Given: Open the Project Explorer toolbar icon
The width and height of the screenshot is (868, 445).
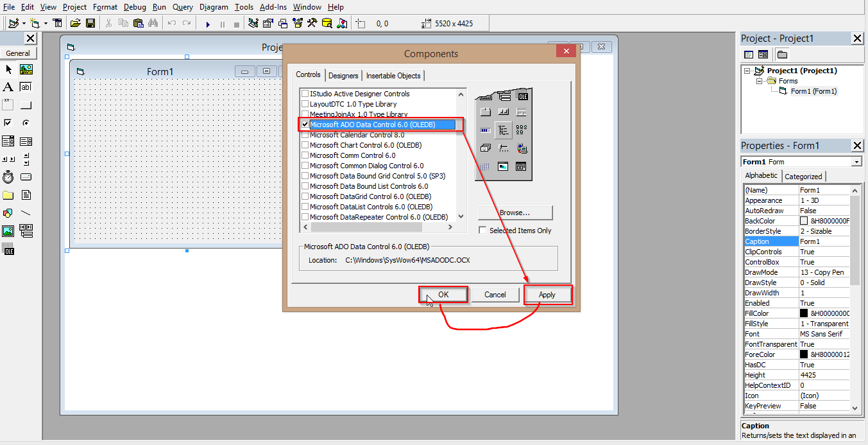Looking at the screenshot, I should (253, 23).
